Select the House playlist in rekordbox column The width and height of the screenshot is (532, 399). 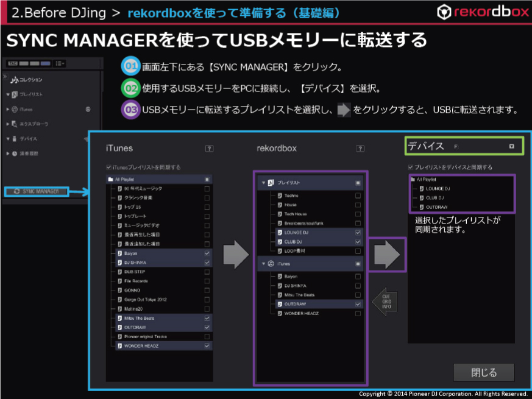click(x=319, y=205)
